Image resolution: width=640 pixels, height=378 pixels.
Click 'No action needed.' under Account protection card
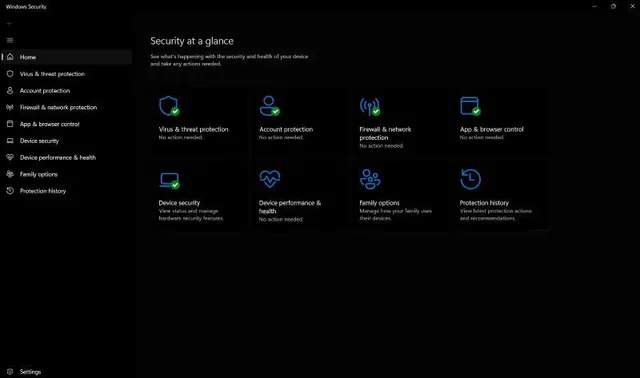pyautogui.click(x=281, y=138)
